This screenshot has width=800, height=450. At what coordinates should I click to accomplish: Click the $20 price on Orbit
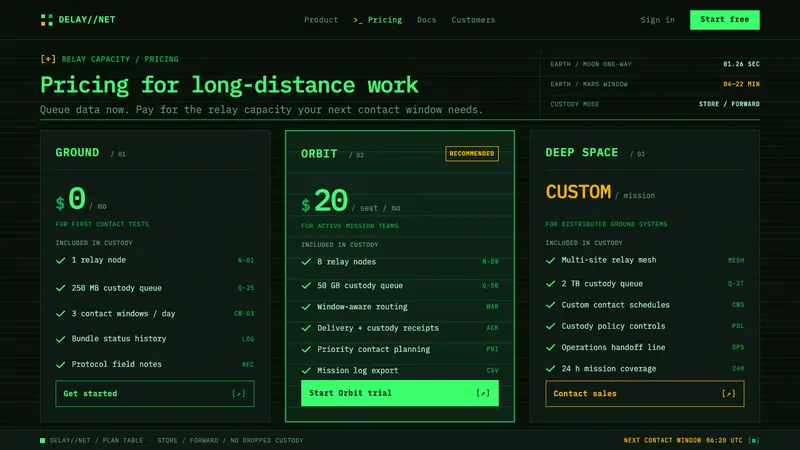[324, 200]
